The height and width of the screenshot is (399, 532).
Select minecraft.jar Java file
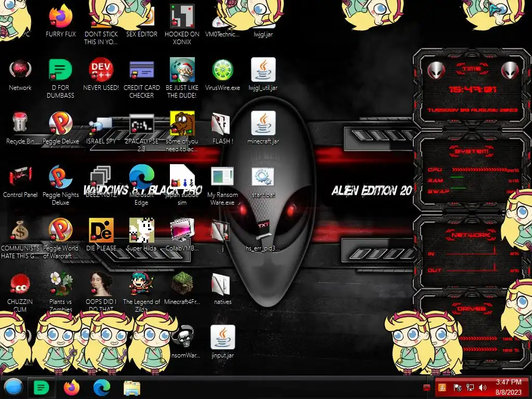point(263,123)
